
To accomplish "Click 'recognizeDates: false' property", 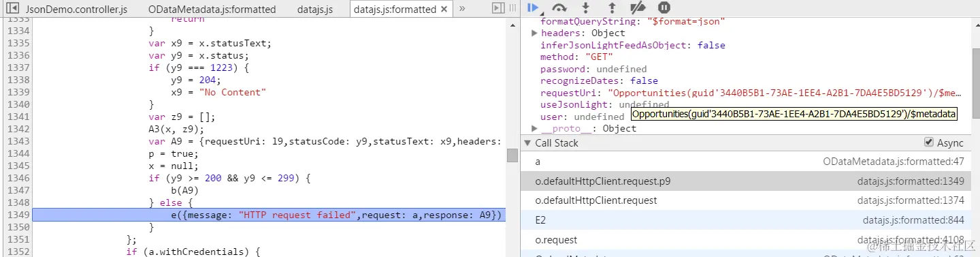I will coord(599,80).
